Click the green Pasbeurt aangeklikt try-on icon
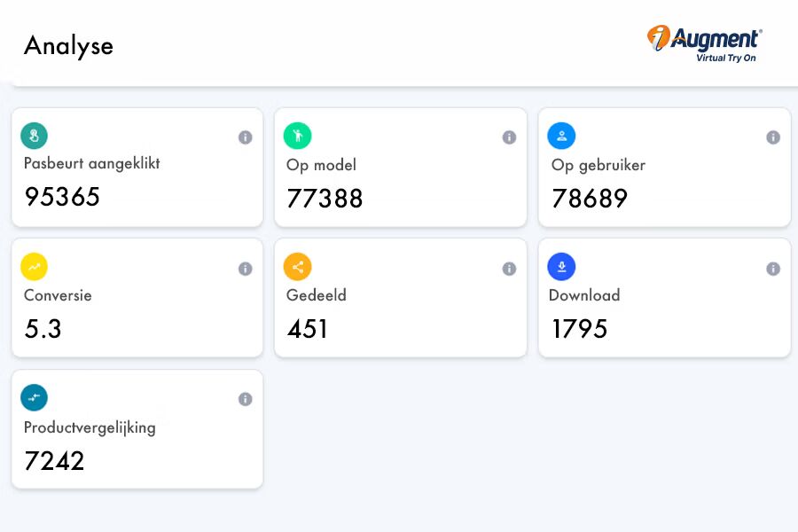Viewport: 798px width, 532px height. click(34, 136)
